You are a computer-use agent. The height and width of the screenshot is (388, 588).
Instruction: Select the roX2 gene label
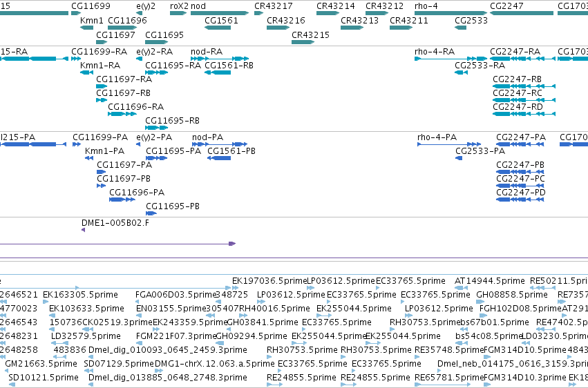[x=179, y=6]
